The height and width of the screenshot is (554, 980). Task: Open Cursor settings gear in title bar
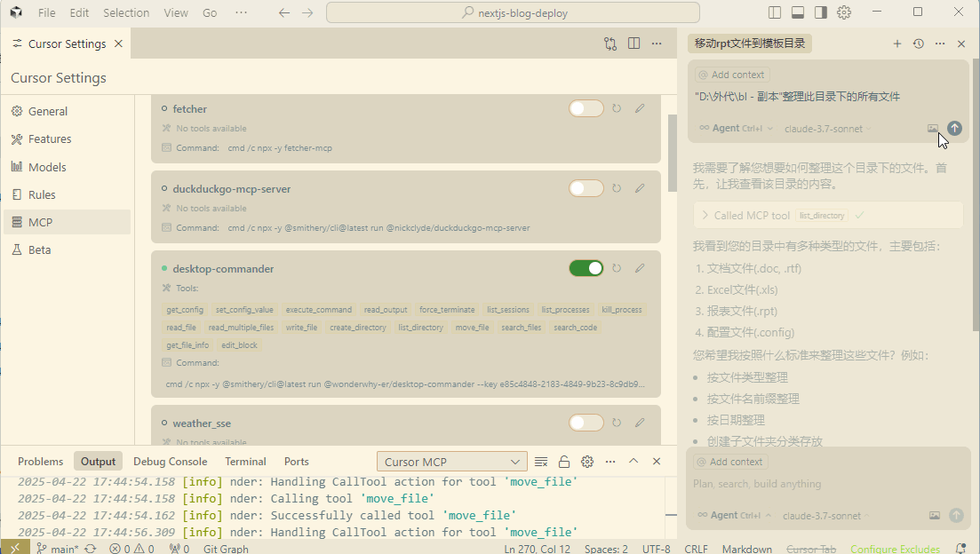tap(844, 12)
